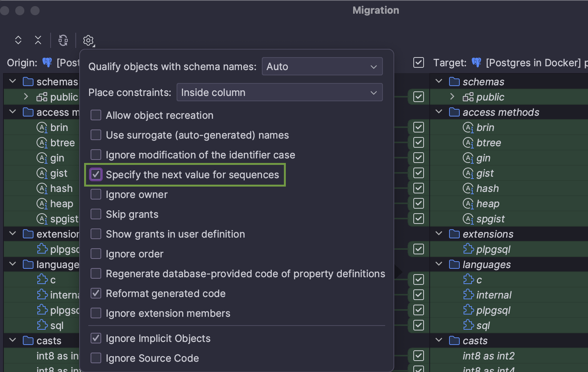The height and width of the screenshot is (372, 588).
Task: Click the sql language plugin icon in Target tree
Action: coord(468,325)
